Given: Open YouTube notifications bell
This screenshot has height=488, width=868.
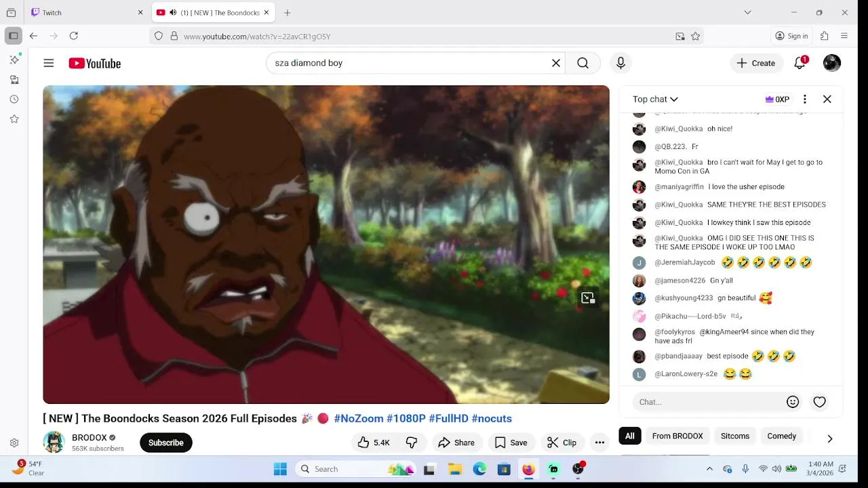Looking at the screenshot, I should pos(800,63).
